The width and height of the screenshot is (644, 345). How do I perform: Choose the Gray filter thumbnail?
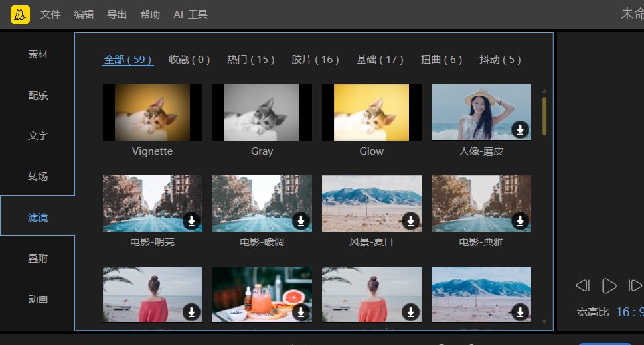pyautogui.click(x=262, y=112)
